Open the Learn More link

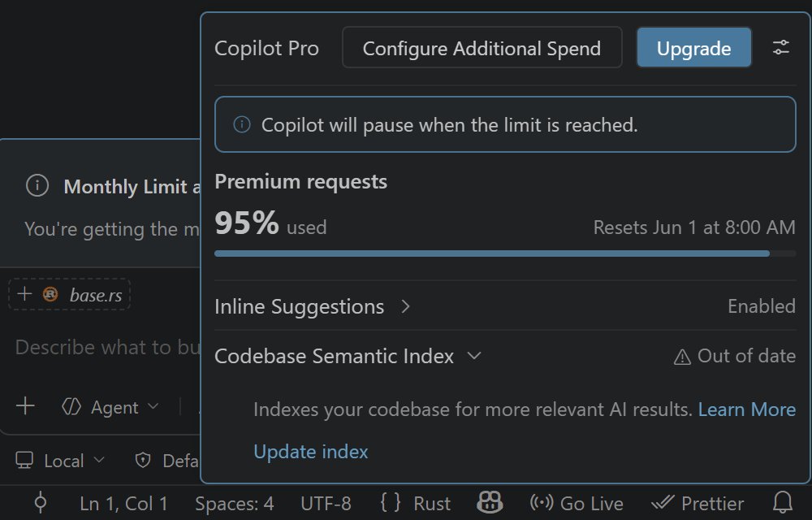747,409
